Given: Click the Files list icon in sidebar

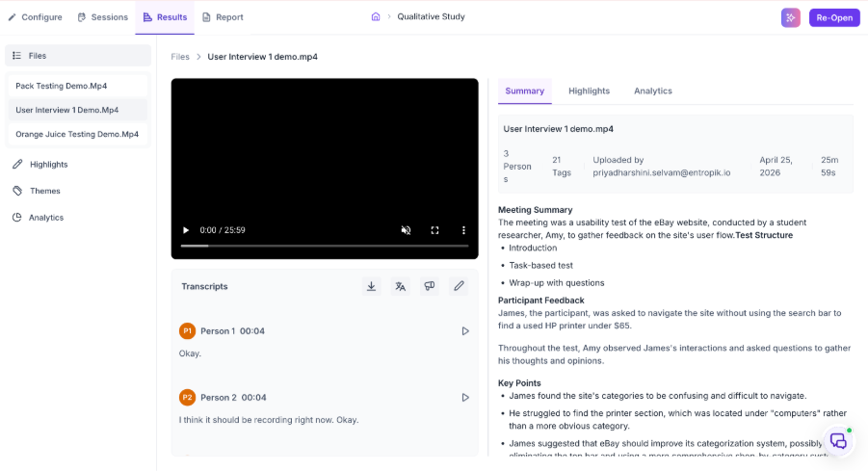Looking at the screenshot, I should [x=16, y=55].
